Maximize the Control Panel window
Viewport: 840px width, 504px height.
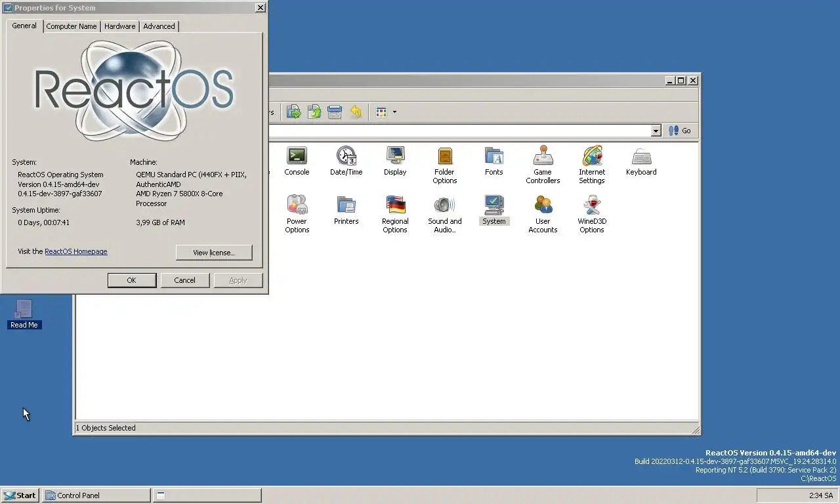click(x=681, y=80)
